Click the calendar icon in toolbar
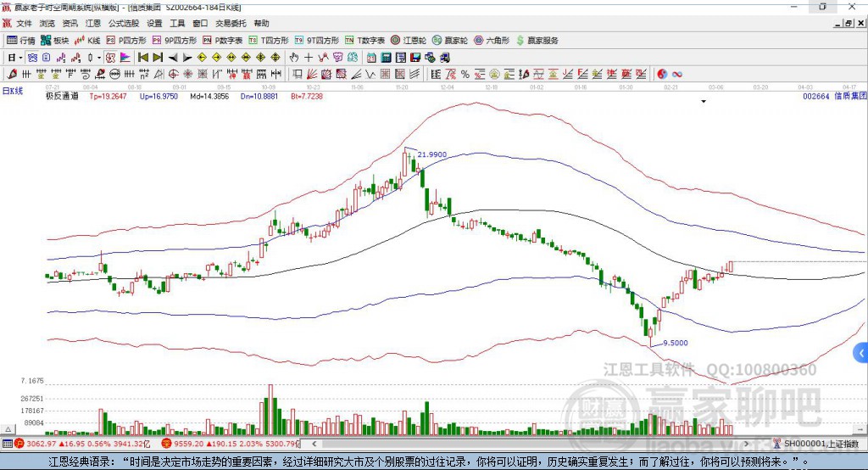 point(371,58)
